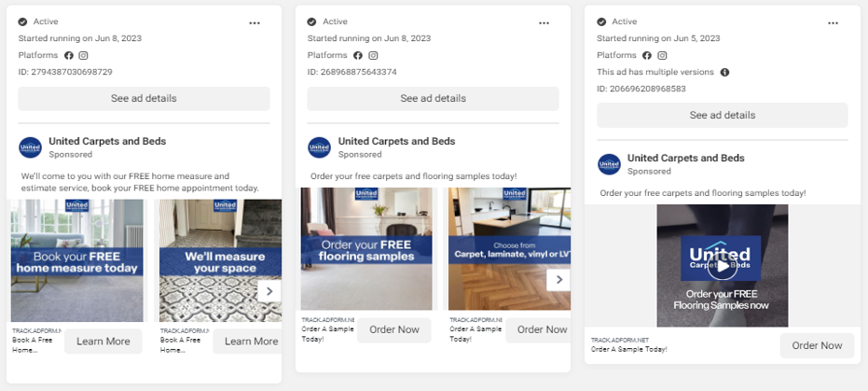Click info icon beside 'This ad has multiple versions'
Viewport: 868px width, 391px height.
pyautogui.click(x=724, y=72)
